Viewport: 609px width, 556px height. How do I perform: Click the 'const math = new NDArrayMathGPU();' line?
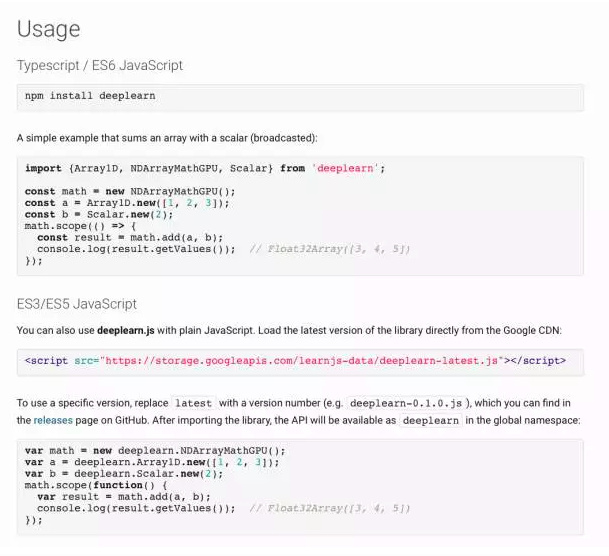tap(130, 191)
